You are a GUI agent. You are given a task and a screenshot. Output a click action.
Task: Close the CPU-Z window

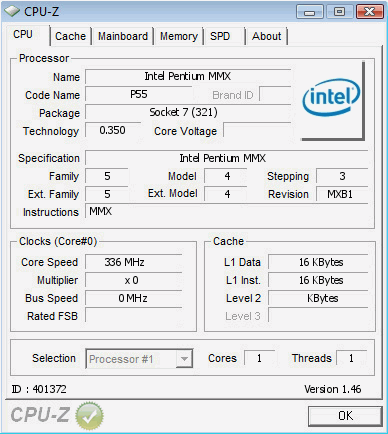(x=369, y=12)
